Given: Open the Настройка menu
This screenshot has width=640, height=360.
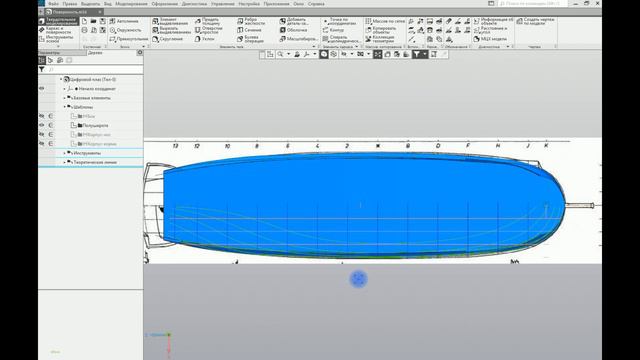Looking at the screenshot, I should 249,4.
